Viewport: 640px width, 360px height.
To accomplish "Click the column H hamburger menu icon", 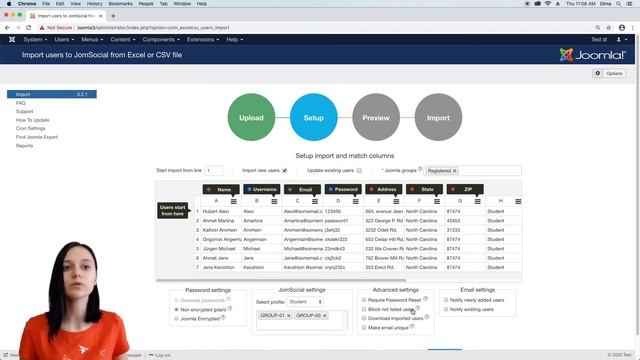I will pyautogui.click(x=518, y=201).
